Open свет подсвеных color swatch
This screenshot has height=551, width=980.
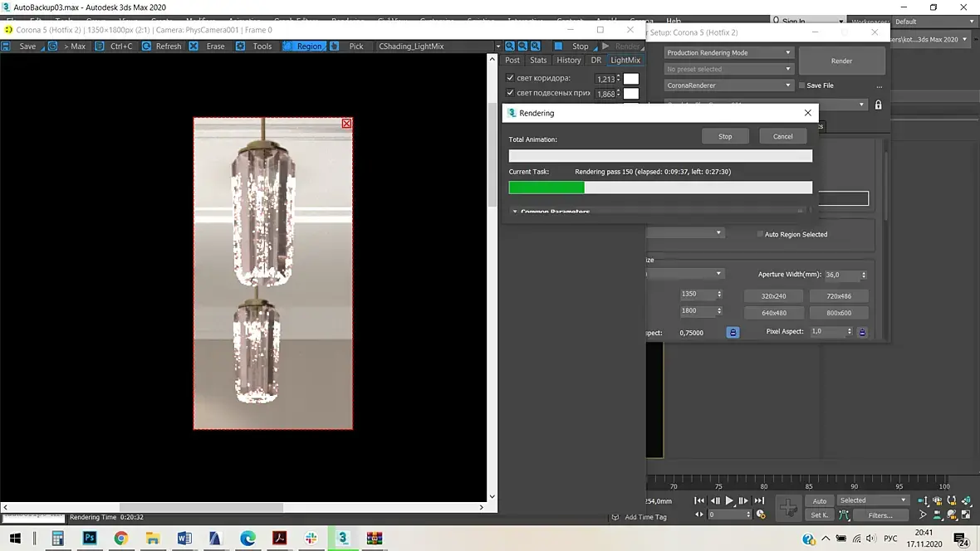tap(631, 94)
